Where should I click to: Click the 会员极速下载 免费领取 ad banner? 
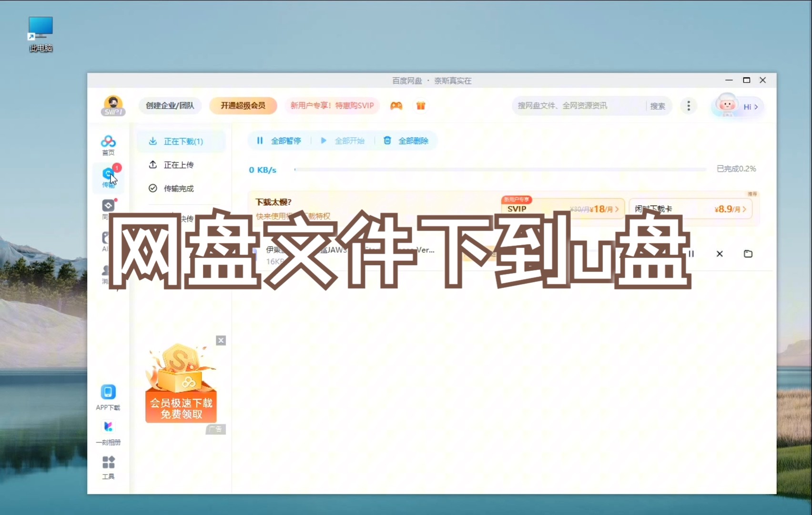(x=181, y=383)
